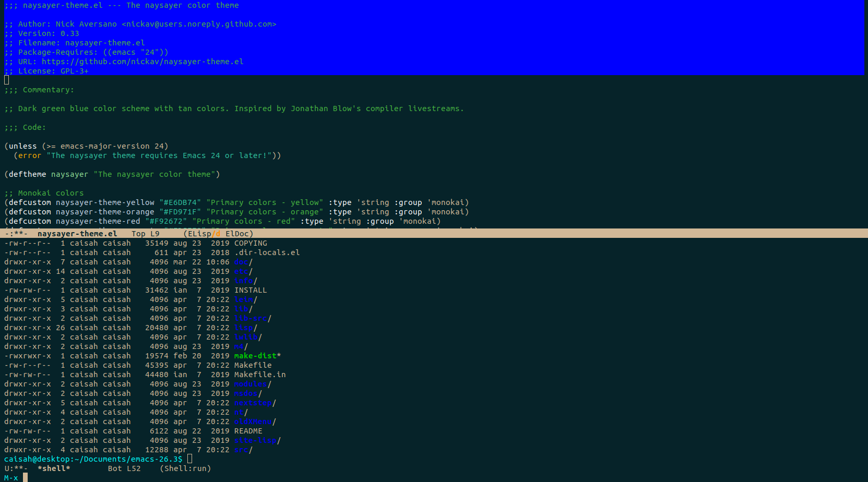The height and width of the screenshot is (482, 868).
Task: Click the ;;; Commentary: heading line
Action: (39, 90)
